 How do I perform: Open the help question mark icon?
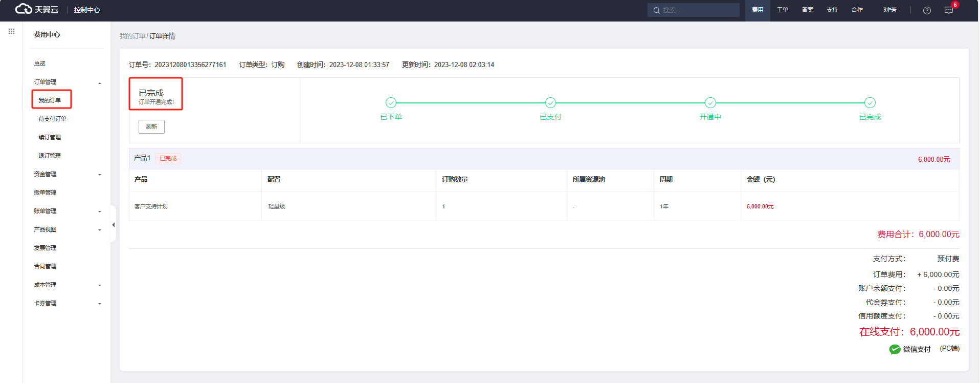[x=927, y=10]
